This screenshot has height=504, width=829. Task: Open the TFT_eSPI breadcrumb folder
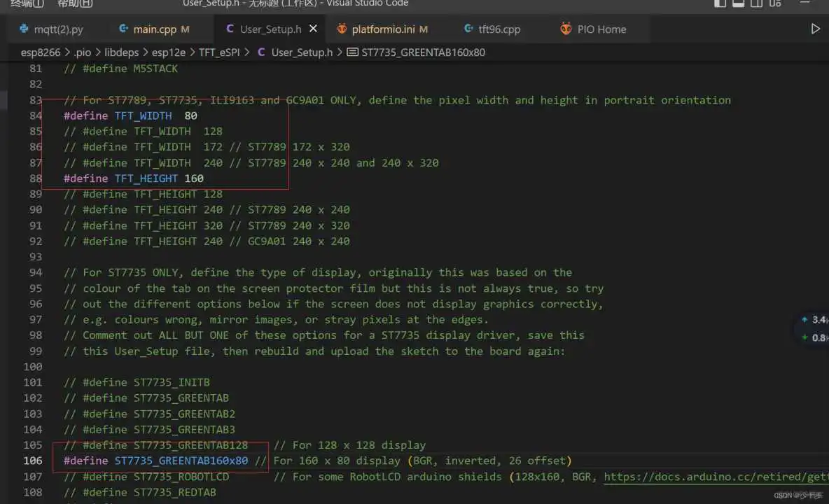pos(219,52)
